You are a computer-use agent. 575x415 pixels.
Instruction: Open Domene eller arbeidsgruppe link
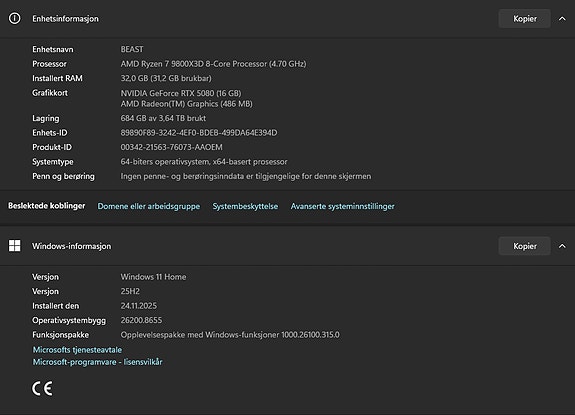[x=149, y=206]
